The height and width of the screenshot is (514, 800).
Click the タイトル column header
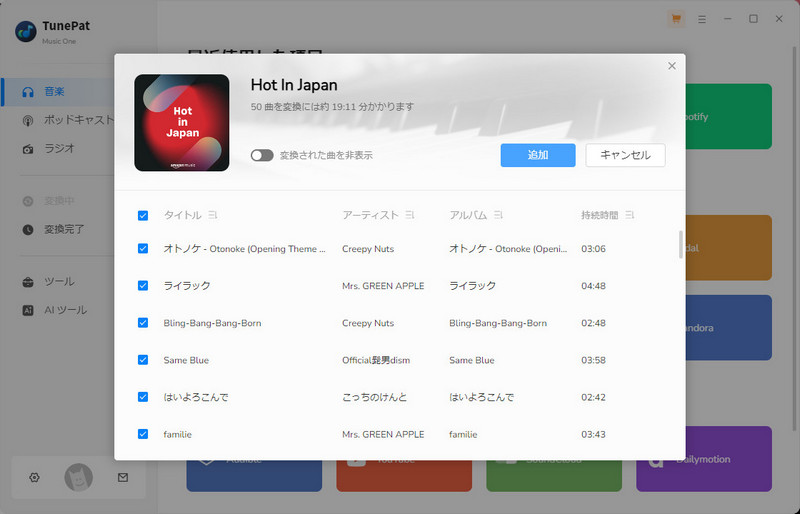(x=183, y=215)
